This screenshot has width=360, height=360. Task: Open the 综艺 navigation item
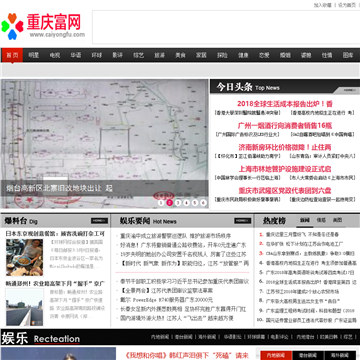pyautogui.click(x=138, y=55)
